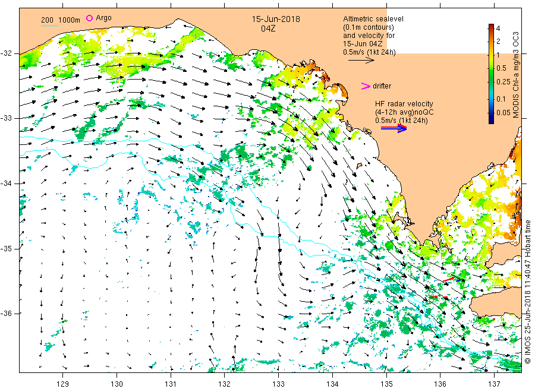
Task: Click the colorbar value '0.25'
Action: pos(503,82)
